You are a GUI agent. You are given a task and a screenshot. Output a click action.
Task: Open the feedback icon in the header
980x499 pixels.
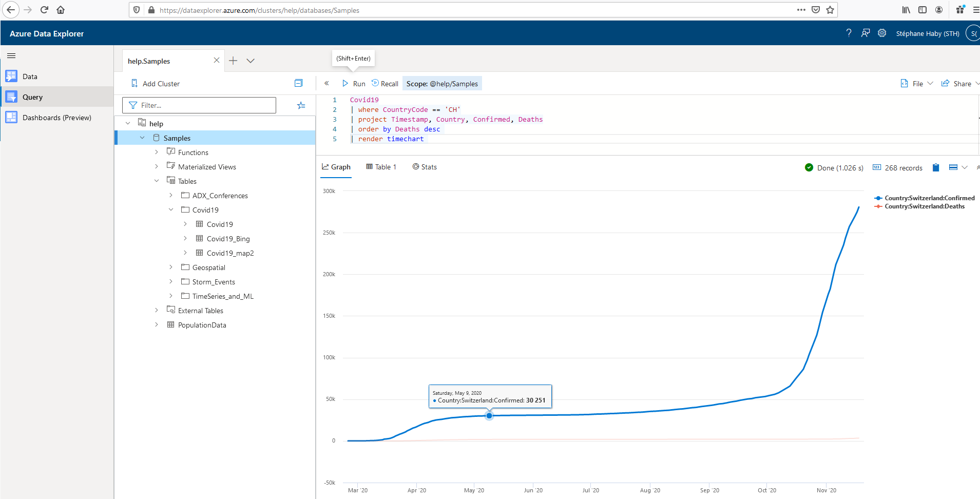pyautogui.click(x=866, y=33)
